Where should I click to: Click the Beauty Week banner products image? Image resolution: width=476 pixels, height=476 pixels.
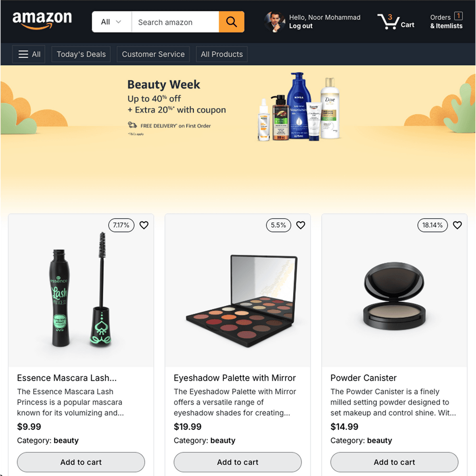pos(299,106)
